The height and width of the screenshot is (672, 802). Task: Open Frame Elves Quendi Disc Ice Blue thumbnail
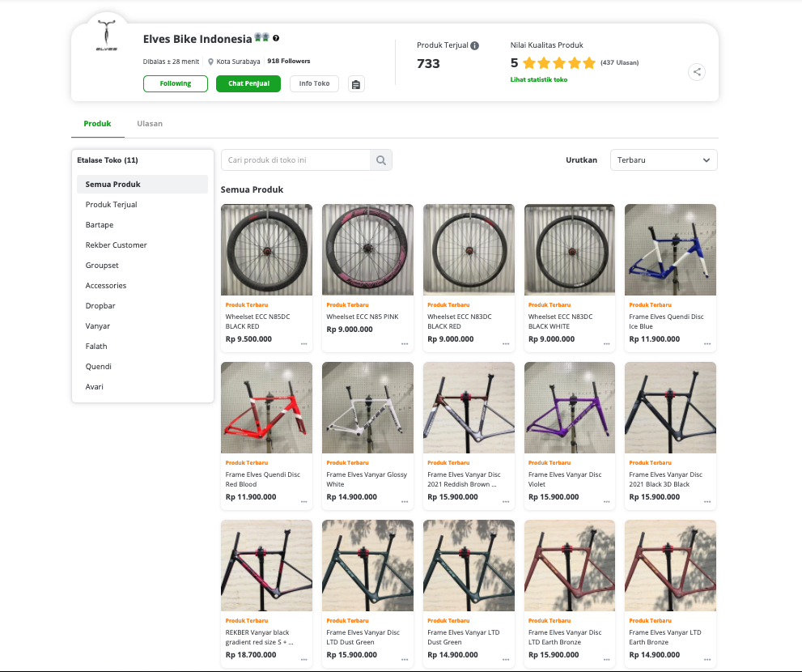(671, 249)
